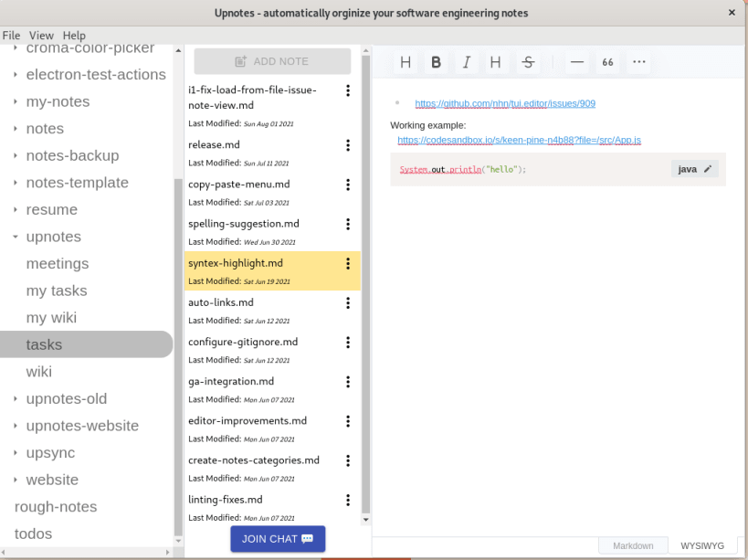Click the first heading (H) toolbar icon

pyautogui.click(x=406, y=62)
